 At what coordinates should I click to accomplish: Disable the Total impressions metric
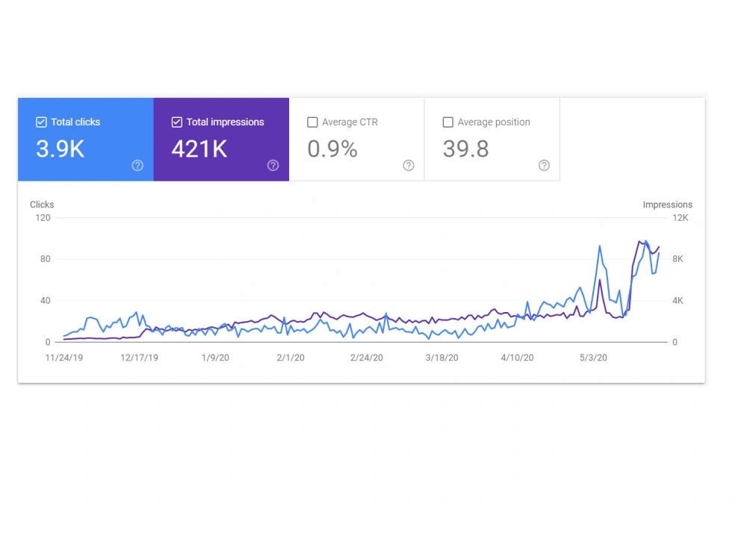tap(177, 122)
